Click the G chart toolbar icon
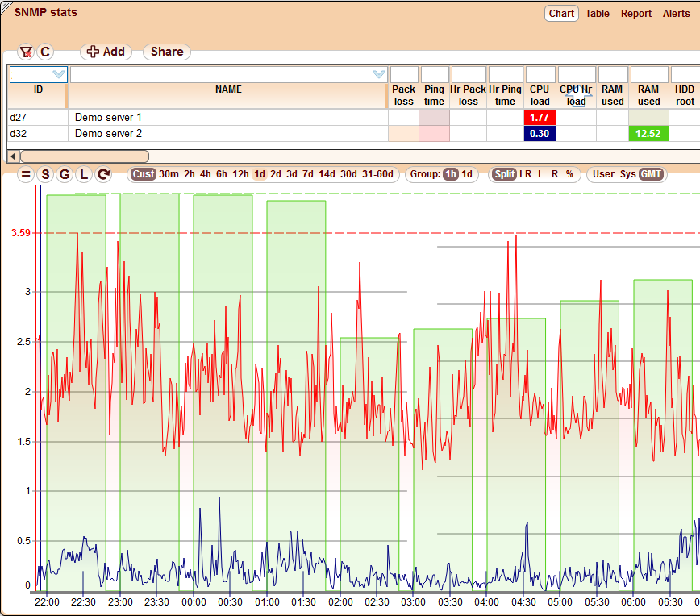 64,174
